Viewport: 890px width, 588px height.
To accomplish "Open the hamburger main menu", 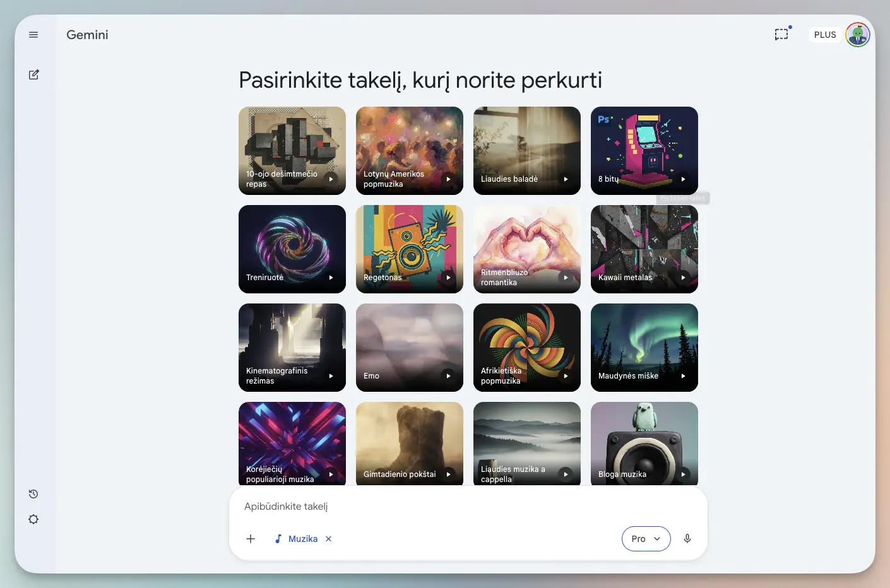I will coord(33,35).
